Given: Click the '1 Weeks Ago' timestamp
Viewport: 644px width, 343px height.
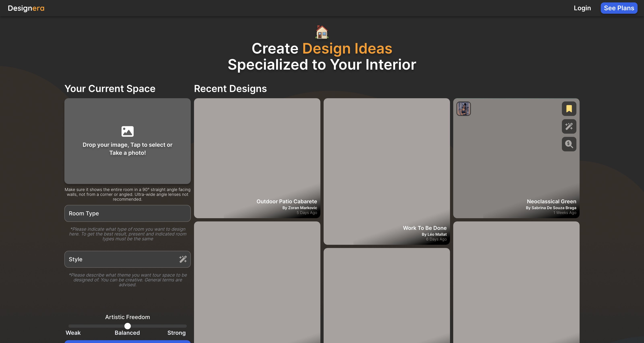Looking at the screenshot, I should point(565,213).
